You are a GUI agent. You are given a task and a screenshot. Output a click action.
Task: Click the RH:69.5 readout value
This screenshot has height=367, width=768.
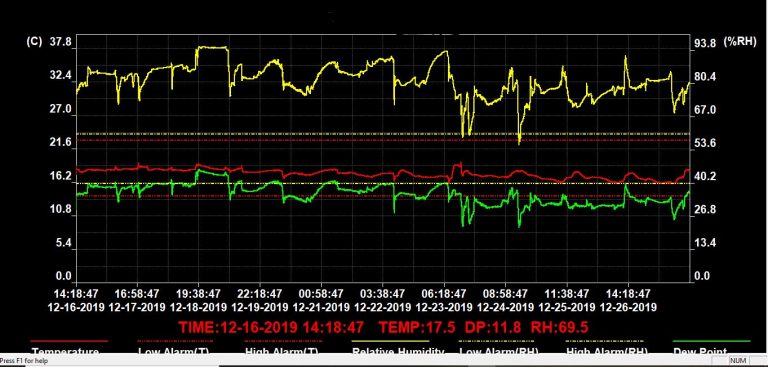click(557, 327)
